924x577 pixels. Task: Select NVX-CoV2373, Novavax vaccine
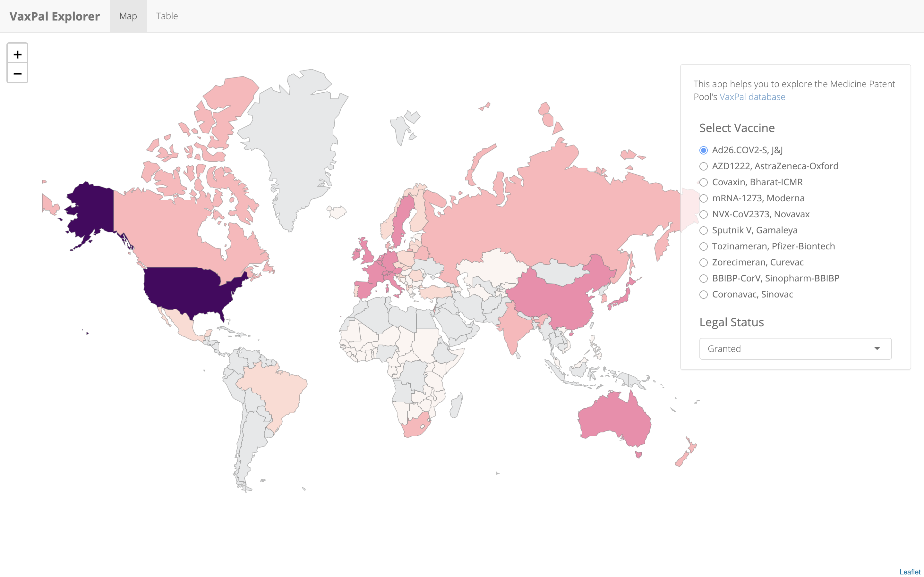[703, 214]
